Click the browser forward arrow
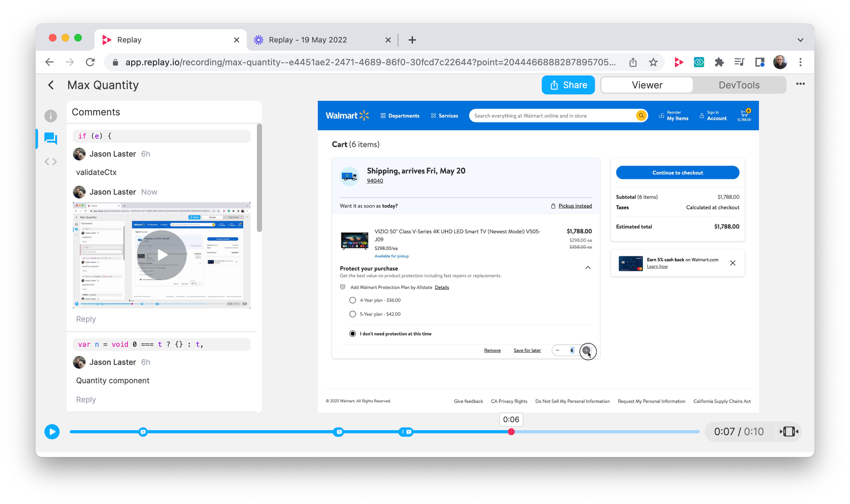 pos(70,62)
